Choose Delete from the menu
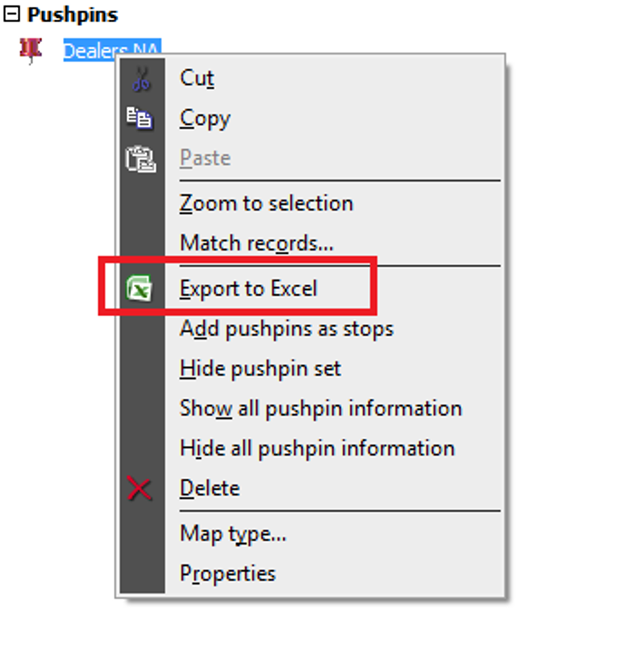This screenshot has height=657, width=644. coord(210,488)
